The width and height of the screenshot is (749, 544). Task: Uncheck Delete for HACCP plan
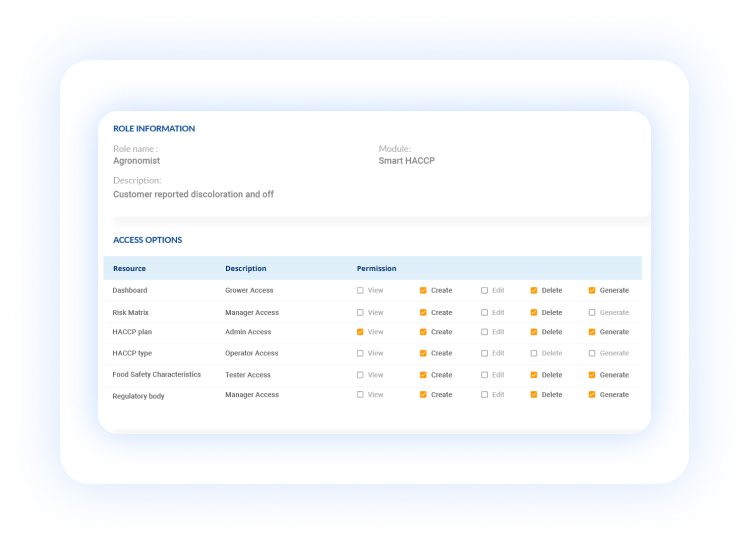534,332
